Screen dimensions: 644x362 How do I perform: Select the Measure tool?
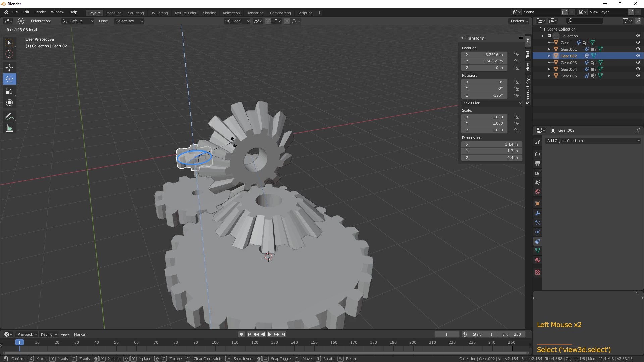(9, 128)
